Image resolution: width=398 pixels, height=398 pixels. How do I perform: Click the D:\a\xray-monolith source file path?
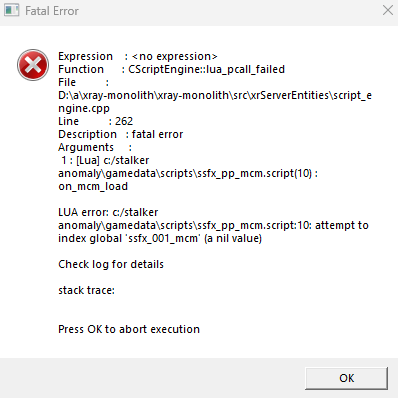point(215,95)
